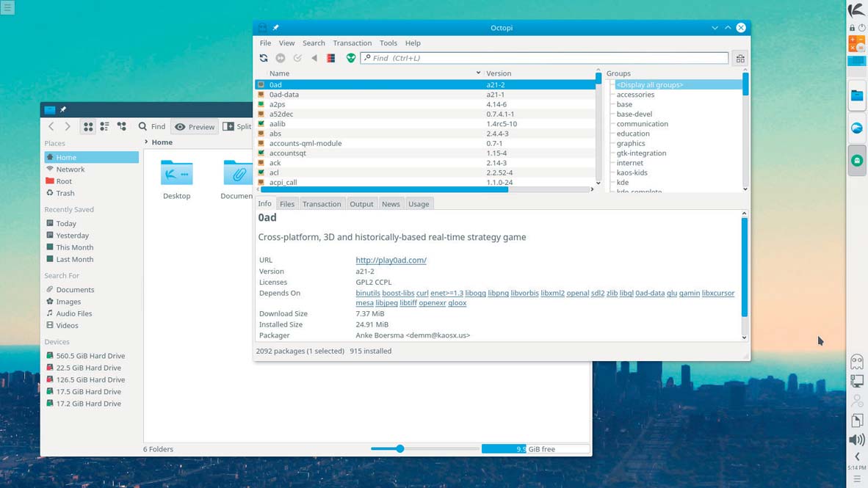Click the green Octopi task icon in panel
This screenshot has width=868, height=488.
[857, 161]
